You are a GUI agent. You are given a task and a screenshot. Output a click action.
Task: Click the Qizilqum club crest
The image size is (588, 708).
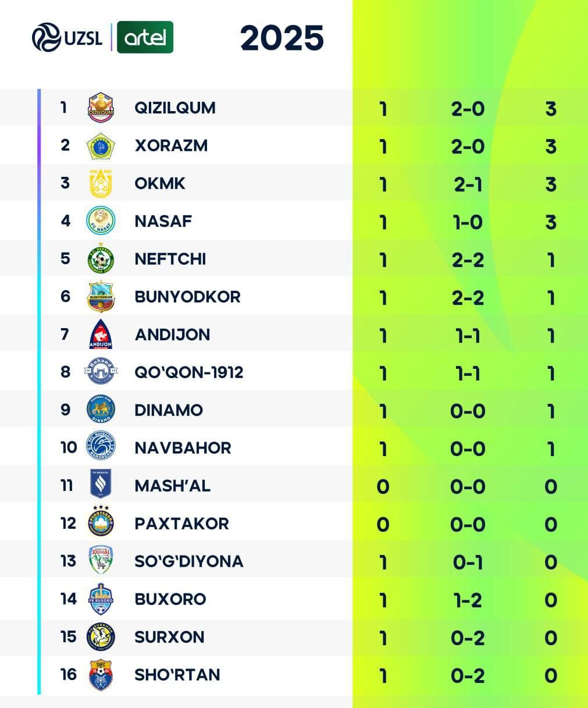pyautogui.click(x=101, y=108)
